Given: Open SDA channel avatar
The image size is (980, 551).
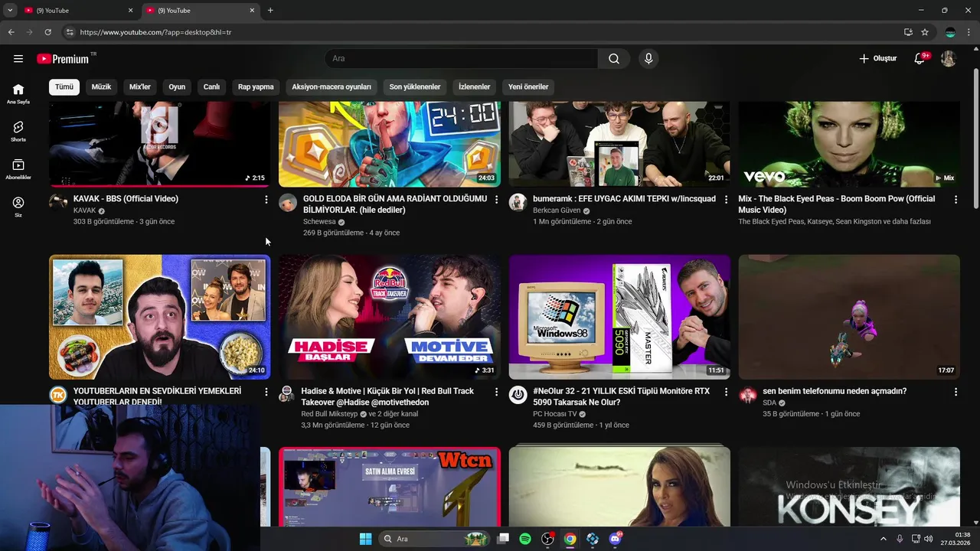Looking at the screenshot, I should (748, 395).
